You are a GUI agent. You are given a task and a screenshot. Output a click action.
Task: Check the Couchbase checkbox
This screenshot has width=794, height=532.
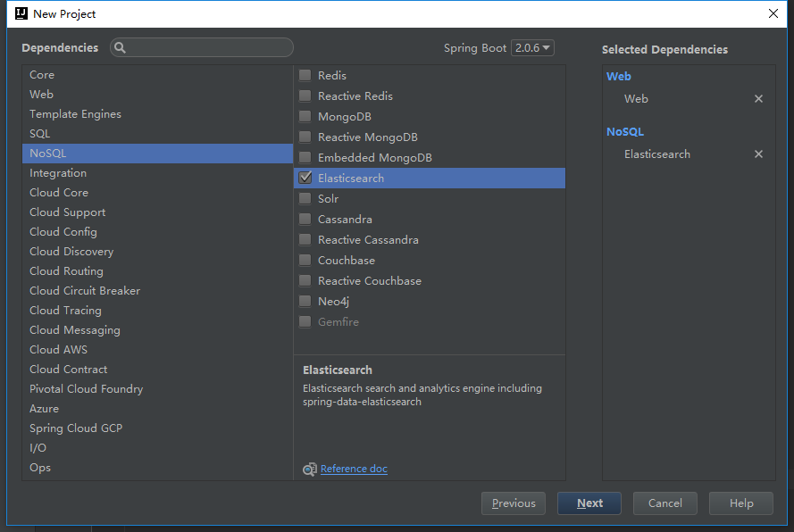coord(305,260)
